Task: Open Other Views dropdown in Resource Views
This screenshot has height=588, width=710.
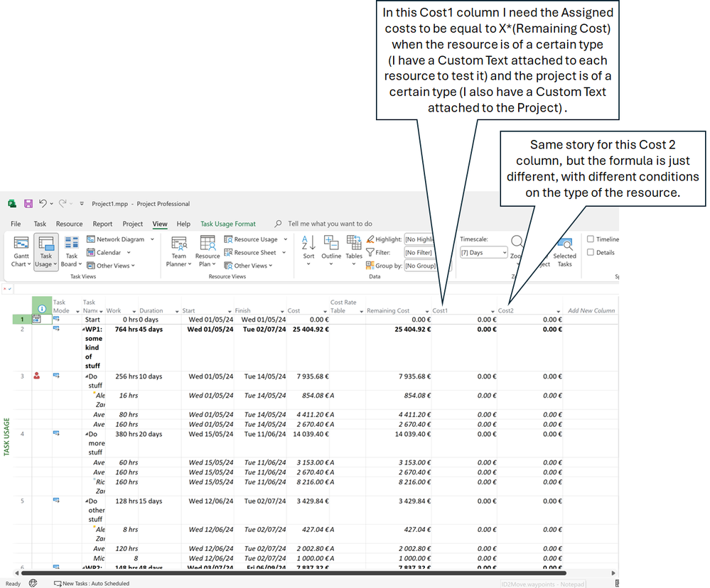Action: 248,266
